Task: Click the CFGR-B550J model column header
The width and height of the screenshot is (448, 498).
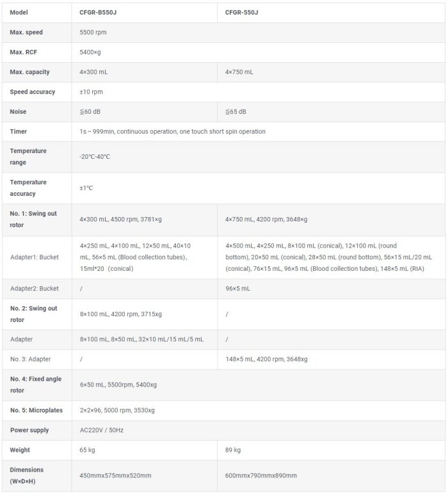Action: tap(99, 12)
